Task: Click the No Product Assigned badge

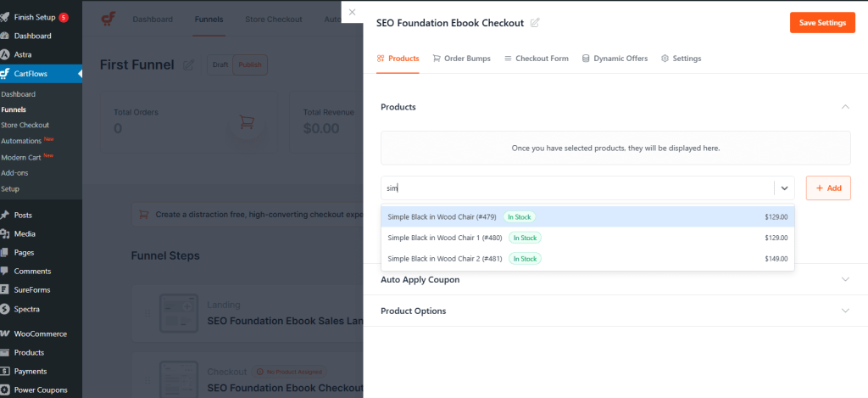Action: pyautogui.click(x=289, y=372)
